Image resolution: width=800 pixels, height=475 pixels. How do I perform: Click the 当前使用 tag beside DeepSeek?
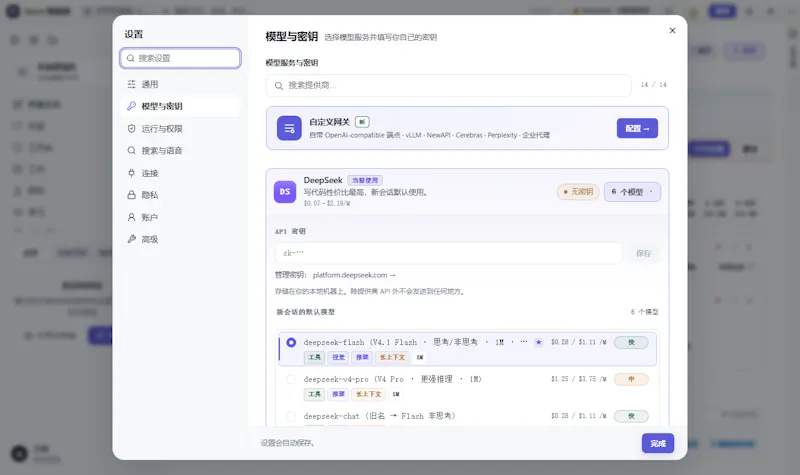point(365,181)
